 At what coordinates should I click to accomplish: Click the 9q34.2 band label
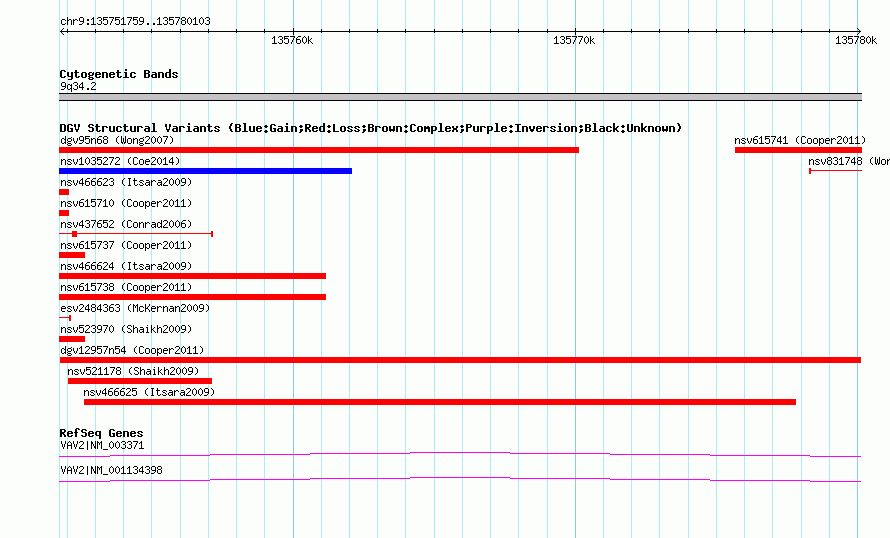78,86
